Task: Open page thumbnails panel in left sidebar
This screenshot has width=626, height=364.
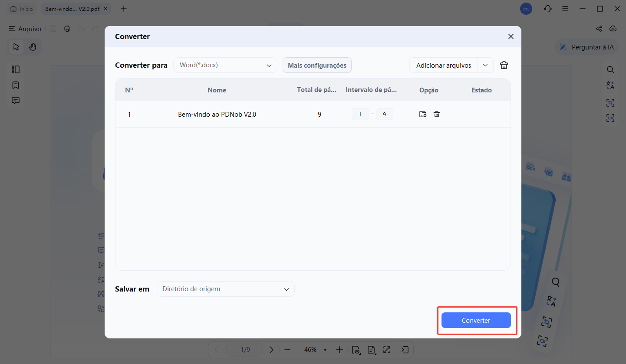Action: pos(16,69)
